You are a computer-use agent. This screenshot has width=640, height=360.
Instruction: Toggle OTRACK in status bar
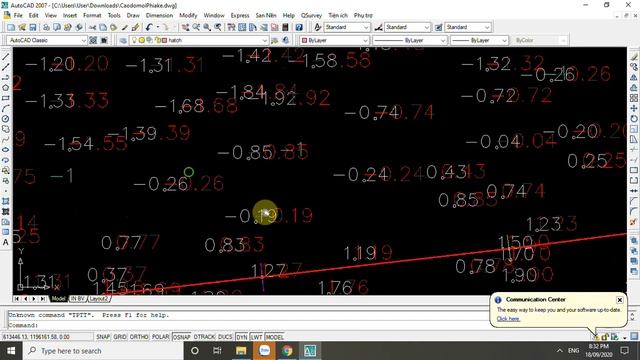[204, 337]
